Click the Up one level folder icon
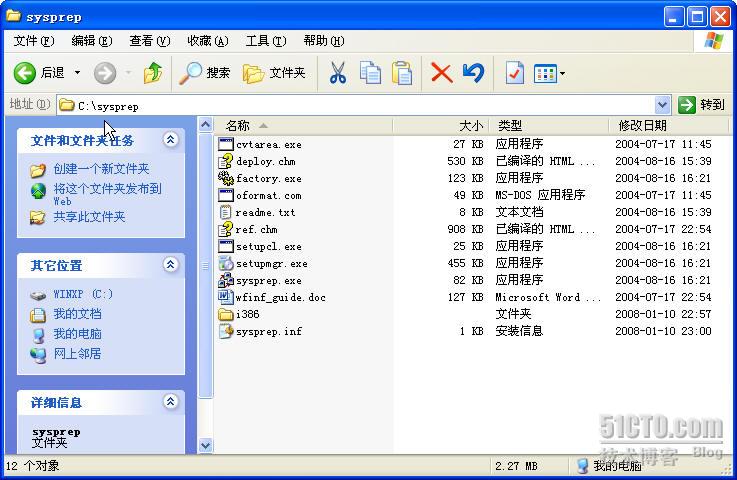 coord(153,73)
